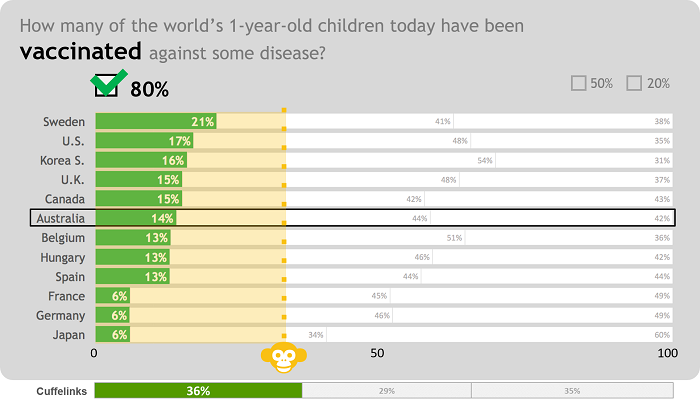Tick the 20% checkbox
Viewport: 700px width, 404px height.
(634, 84)
